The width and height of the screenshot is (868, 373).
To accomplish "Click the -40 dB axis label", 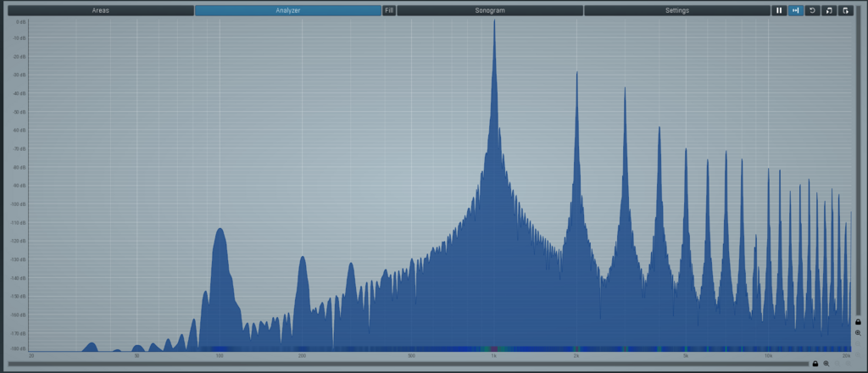I will point(20,93).
